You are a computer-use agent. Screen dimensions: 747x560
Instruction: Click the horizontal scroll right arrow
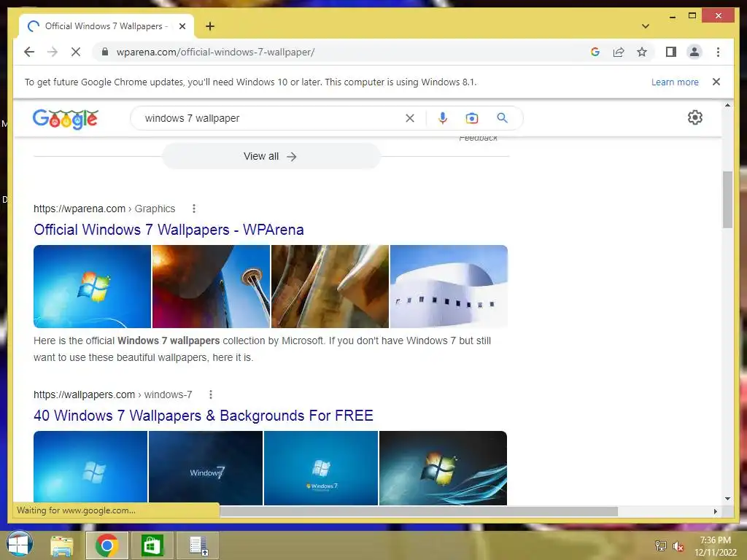coord(715,511)
